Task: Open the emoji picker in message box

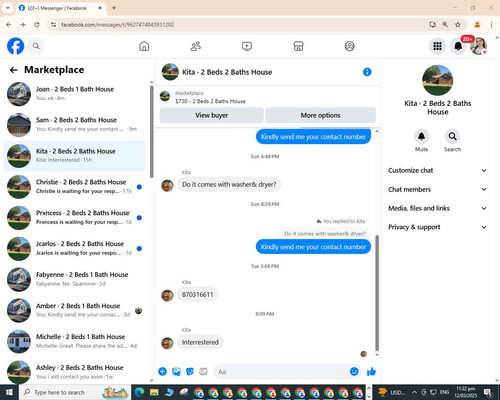Action: (x=354, y=371)
